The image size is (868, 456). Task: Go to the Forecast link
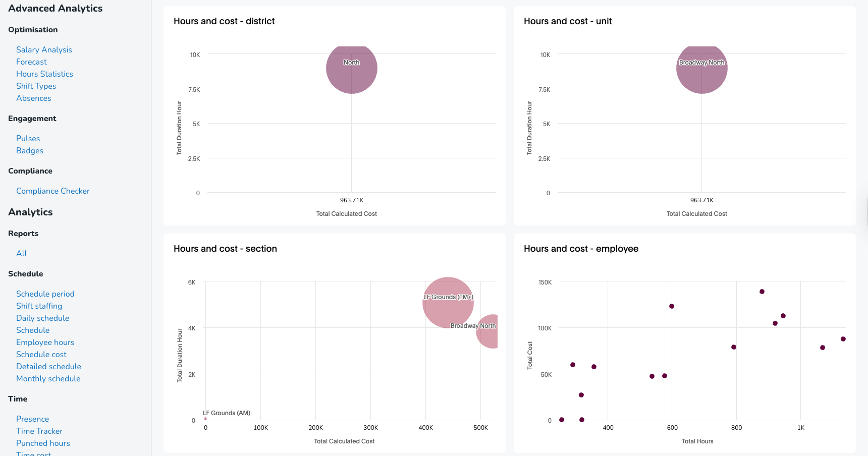31,62
